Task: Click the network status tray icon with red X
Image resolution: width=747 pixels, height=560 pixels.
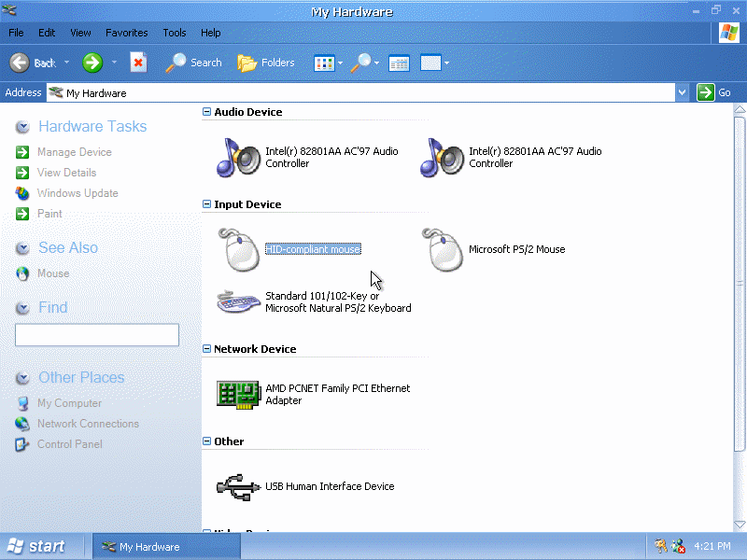Action: pyautogui.click(x=679, y=546)
